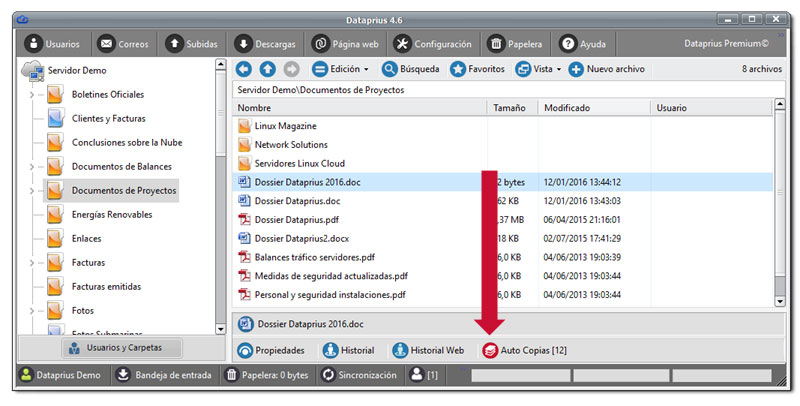Go up one folder level
This screenshot has height=406, width=800.
pyautogui.click(x=268, y=69)
